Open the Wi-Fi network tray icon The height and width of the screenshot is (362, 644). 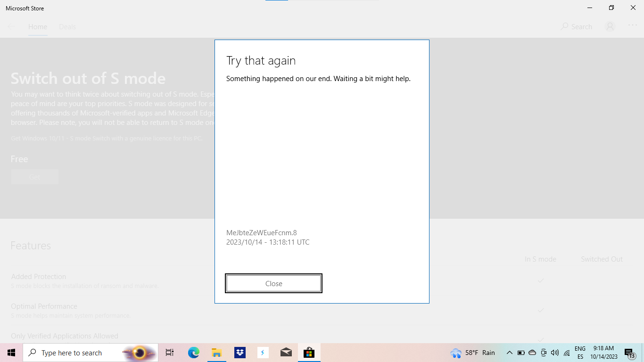click(567, 353)
